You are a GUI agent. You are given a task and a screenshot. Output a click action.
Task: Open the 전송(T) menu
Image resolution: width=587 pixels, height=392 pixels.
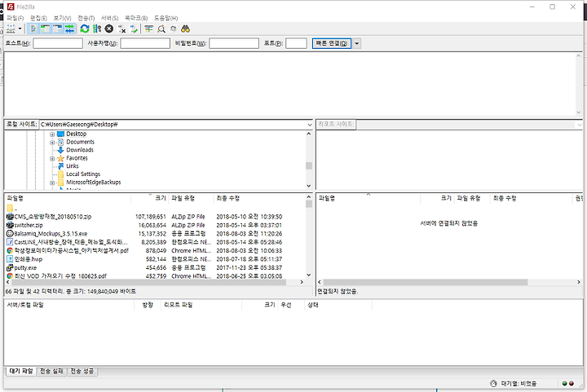coord(86,18)
